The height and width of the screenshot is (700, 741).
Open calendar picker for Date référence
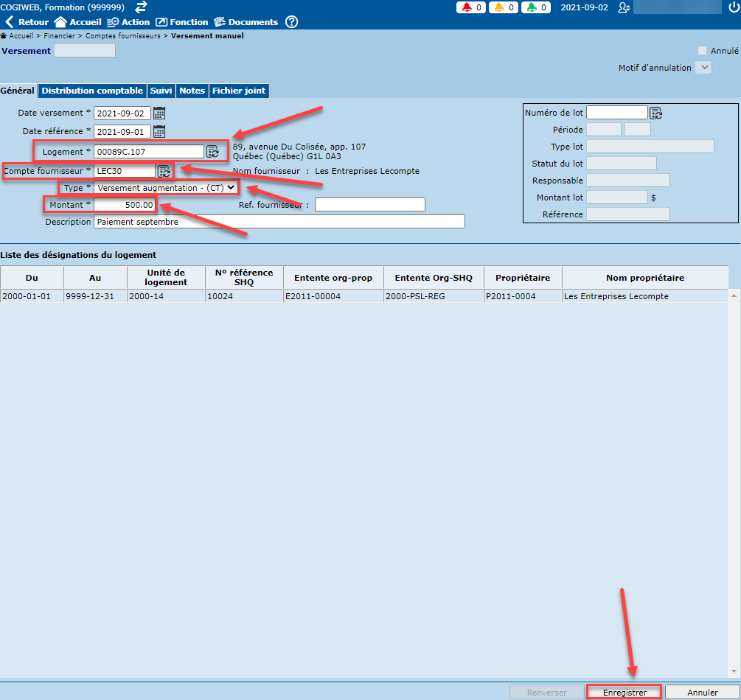click(x=159, y=132)
